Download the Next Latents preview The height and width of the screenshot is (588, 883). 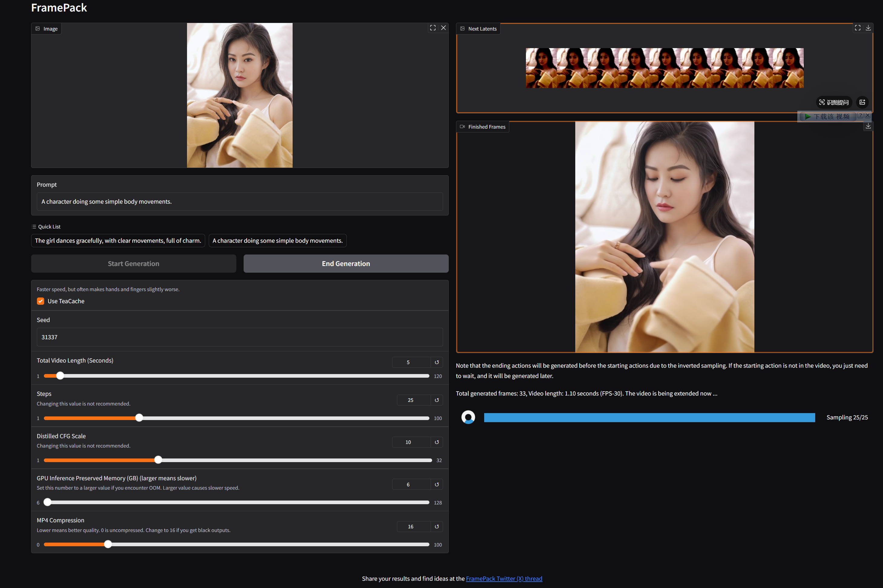point(869,28)
